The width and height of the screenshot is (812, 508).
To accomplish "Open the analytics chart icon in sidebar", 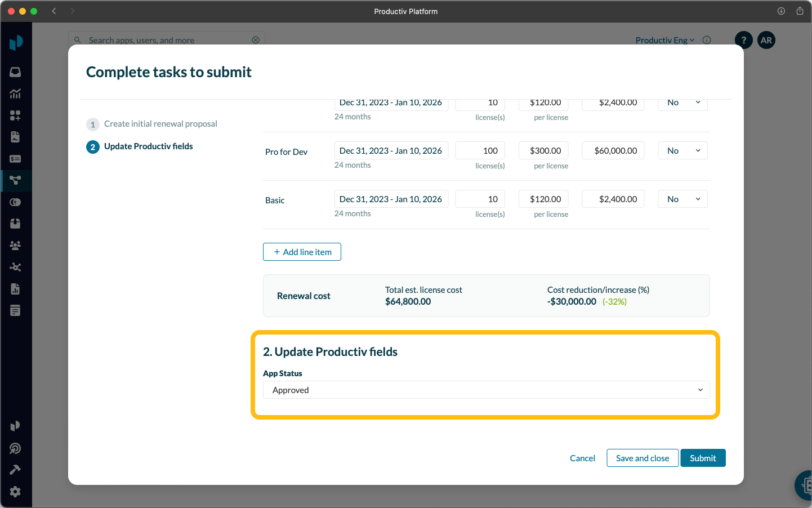I will [x=15, y=93].
